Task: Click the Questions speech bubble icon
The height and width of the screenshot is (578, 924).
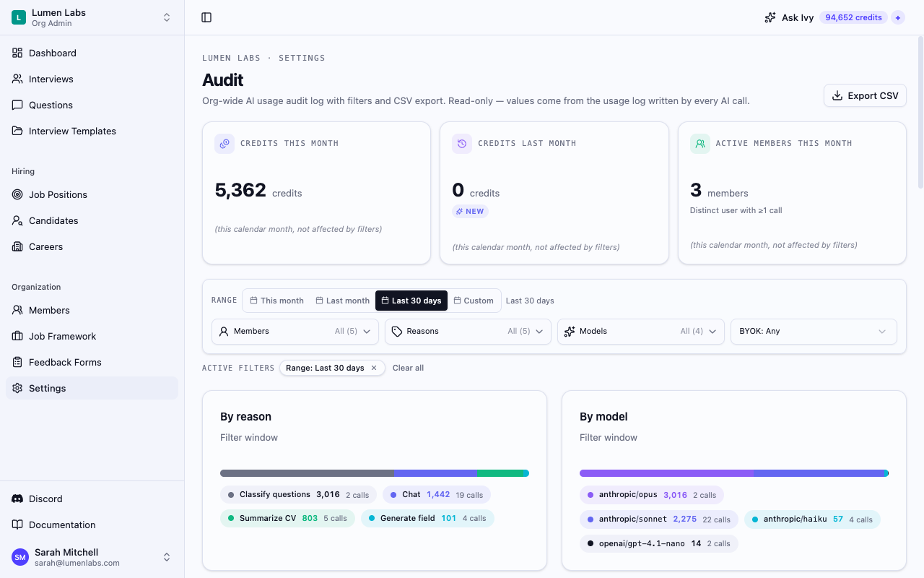Action: coord(17,105)
